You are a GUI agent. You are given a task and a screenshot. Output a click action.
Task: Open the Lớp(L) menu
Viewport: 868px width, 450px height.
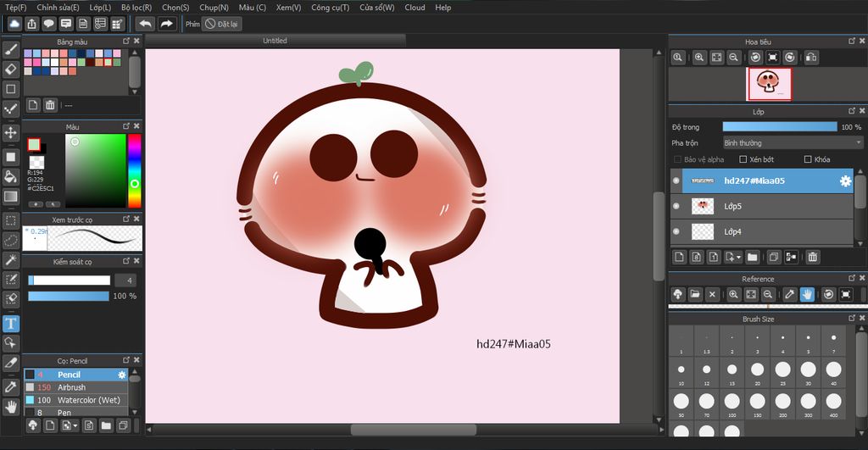(x=100, y=7)
